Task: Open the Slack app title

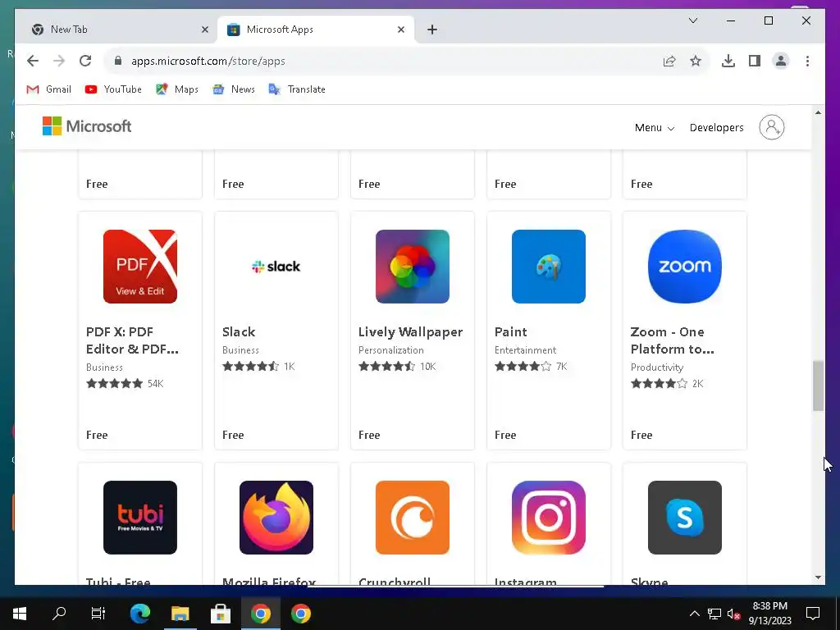Action: [x=239, y=331]
